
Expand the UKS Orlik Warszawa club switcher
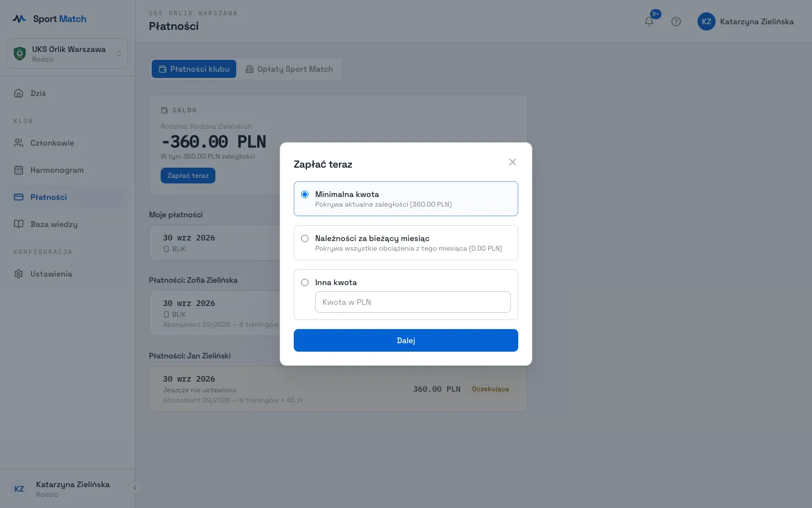[68, 54]
